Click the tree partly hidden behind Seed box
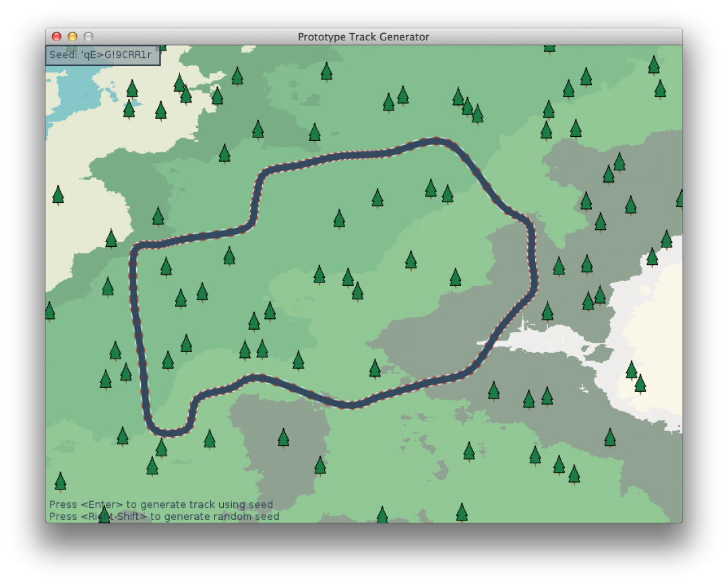The width and height of the screenshot is (728, 586). (x=160, y=47)
